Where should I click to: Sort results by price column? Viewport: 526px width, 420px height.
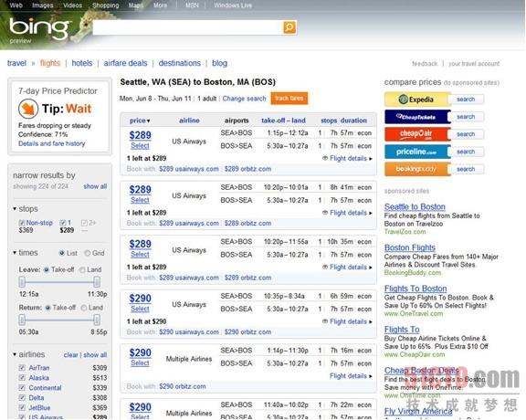[x=140, y=121]
